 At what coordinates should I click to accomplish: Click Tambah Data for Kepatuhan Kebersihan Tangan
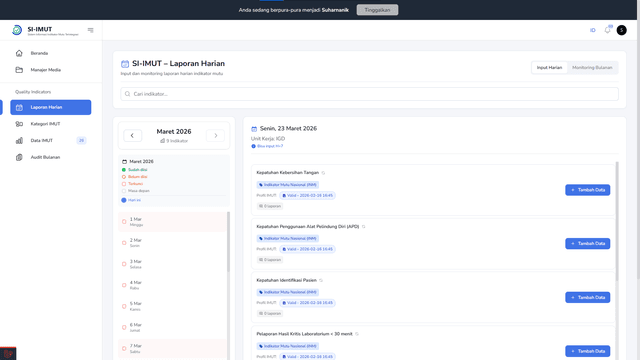(x=587, y=190)
